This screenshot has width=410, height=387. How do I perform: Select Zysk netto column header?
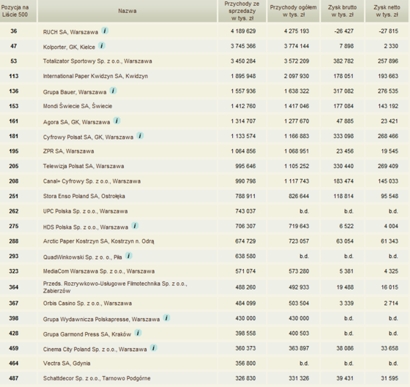click(x=387, y=11)
